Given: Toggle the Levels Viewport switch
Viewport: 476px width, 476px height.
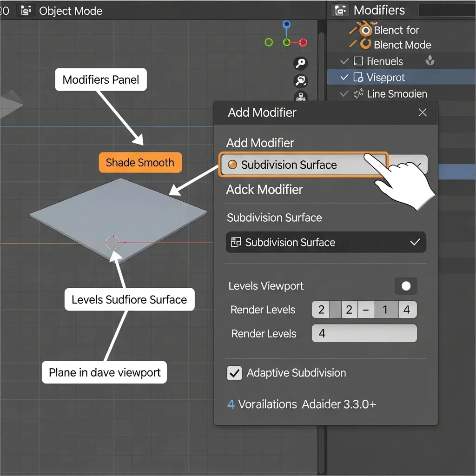Looking at the screenshot, I should (x=406, y=286).
